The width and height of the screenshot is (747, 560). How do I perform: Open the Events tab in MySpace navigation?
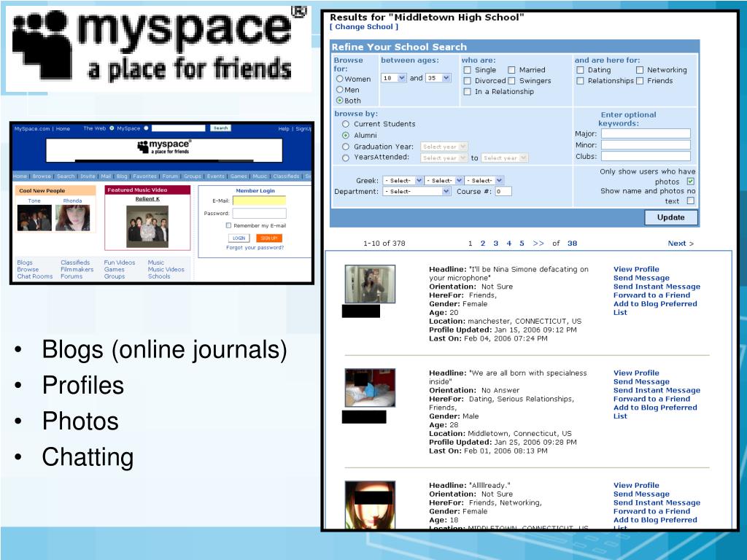pyautogui.click(x=215, y=176)
